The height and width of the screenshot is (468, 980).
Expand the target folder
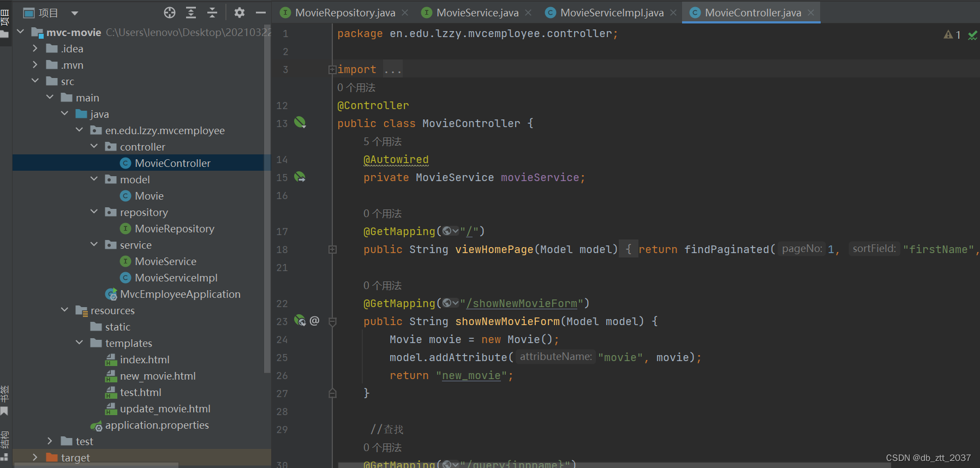click(35, 457)
